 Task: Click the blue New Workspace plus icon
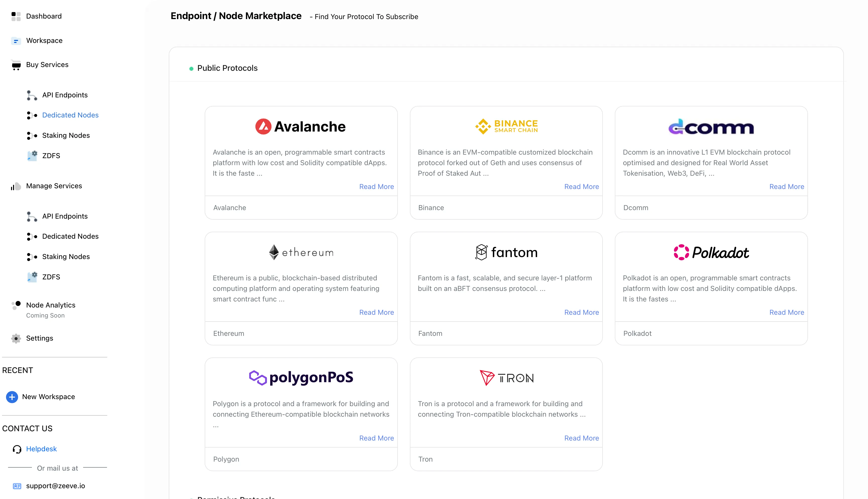[x=12, y=397]
